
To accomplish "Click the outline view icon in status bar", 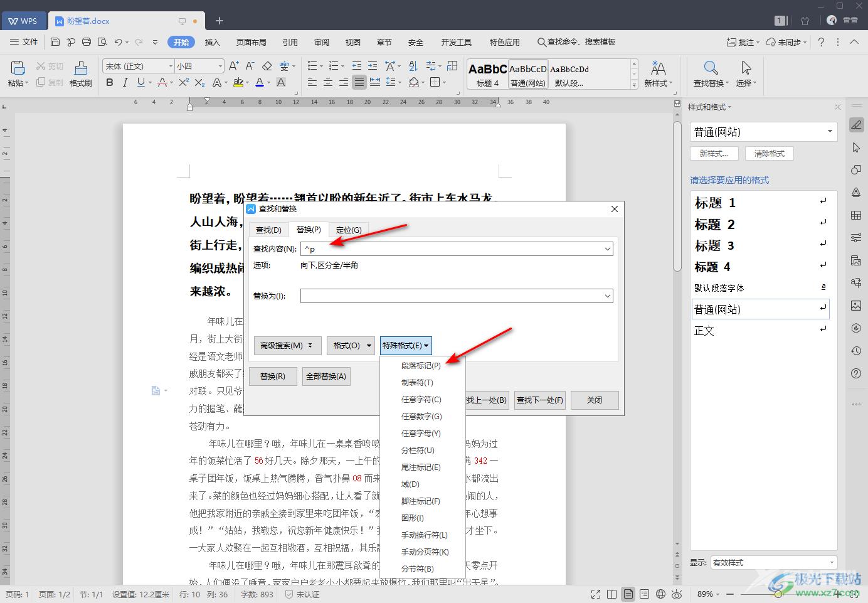I will tap(644, 594).
